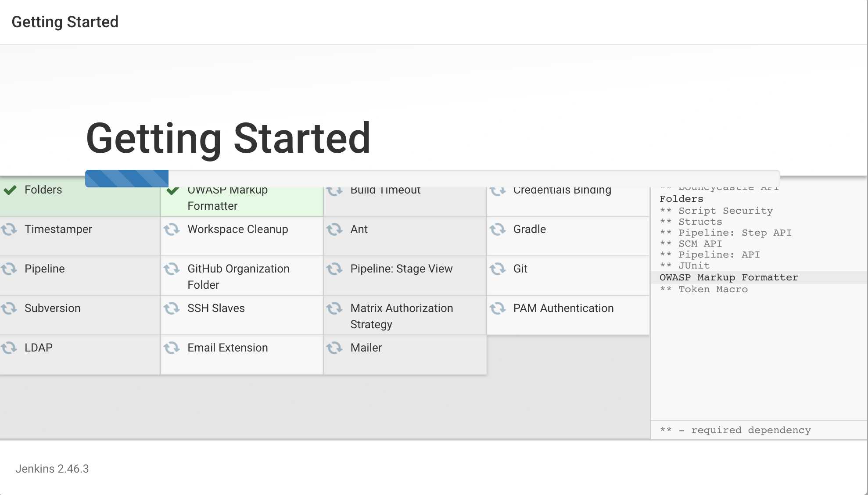Image resolution: width=868 pixels, height=495 pixels.
Task: Click the required dependency legend text
Action: tap(735, 430)
